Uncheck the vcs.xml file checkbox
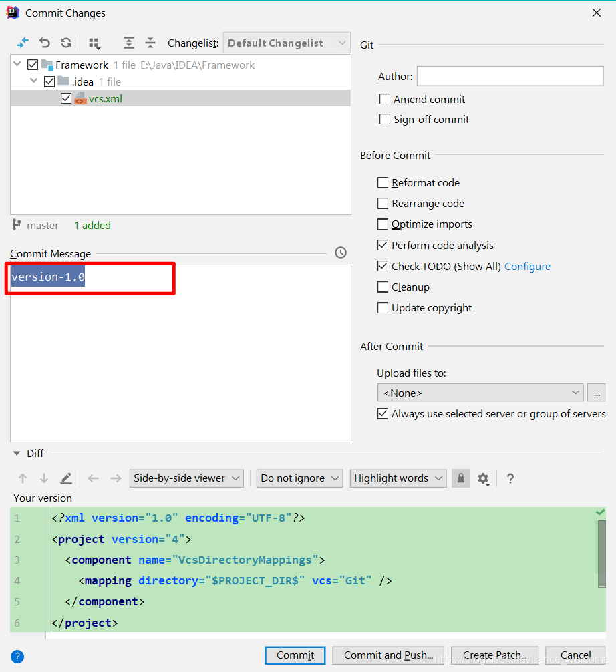 click(66, 99)
